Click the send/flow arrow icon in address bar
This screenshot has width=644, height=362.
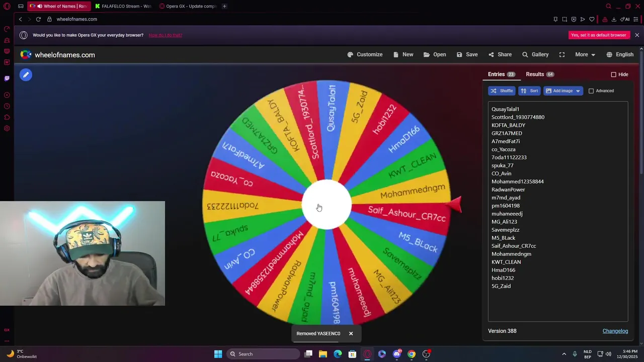pos(583,19)
